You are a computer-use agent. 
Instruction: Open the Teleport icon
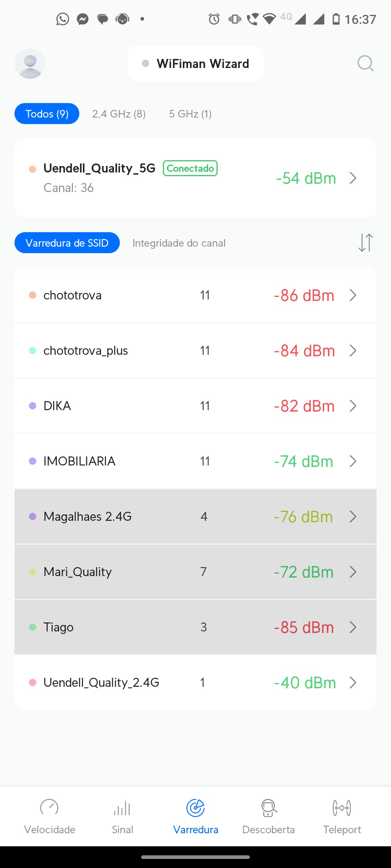[x=342, y=808]
